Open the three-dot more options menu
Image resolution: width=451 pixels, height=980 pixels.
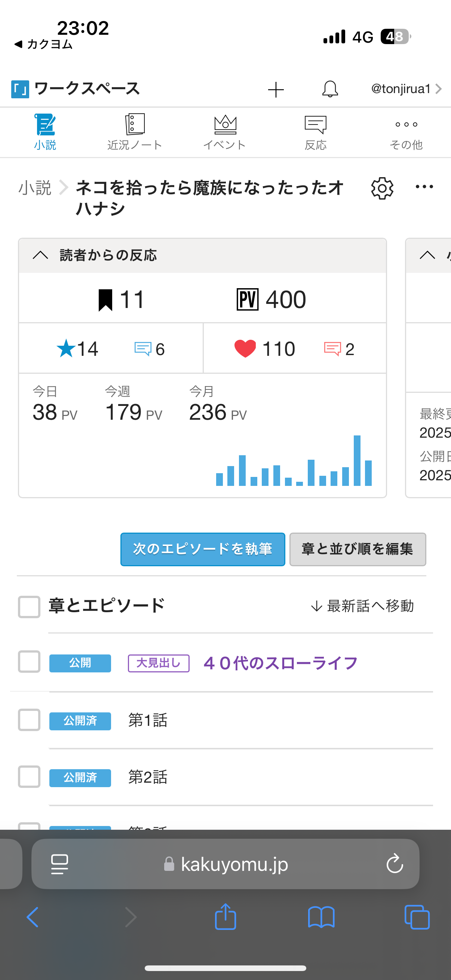tap(424, 187)
